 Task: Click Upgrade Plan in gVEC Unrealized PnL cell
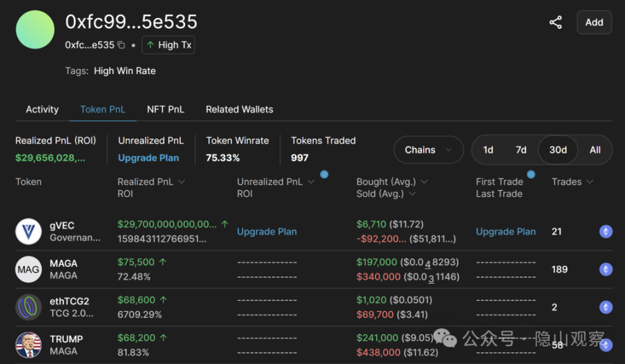[x=267, y=232]
